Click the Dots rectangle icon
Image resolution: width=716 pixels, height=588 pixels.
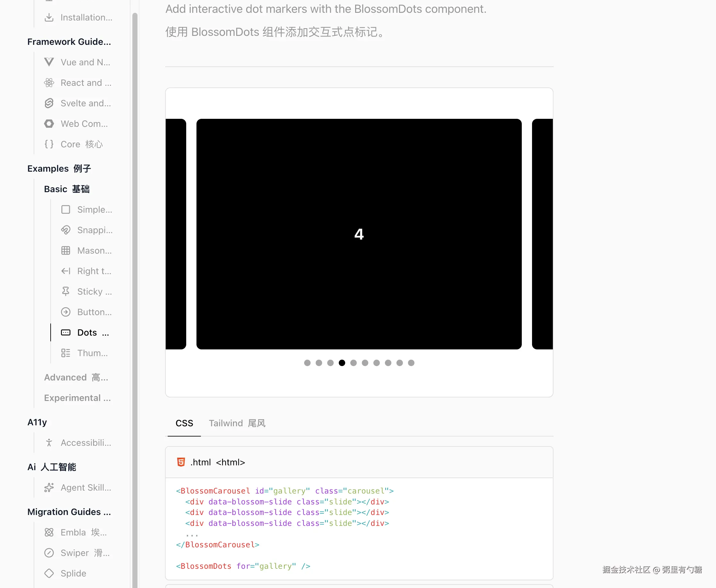click(x=66, y=333)
